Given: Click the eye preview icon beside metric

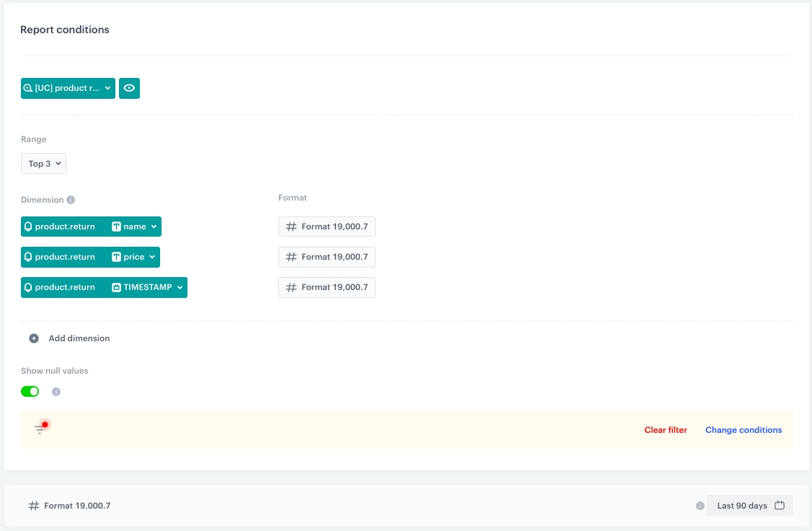Looking at the screenshot, I should (x=129, y=88).
